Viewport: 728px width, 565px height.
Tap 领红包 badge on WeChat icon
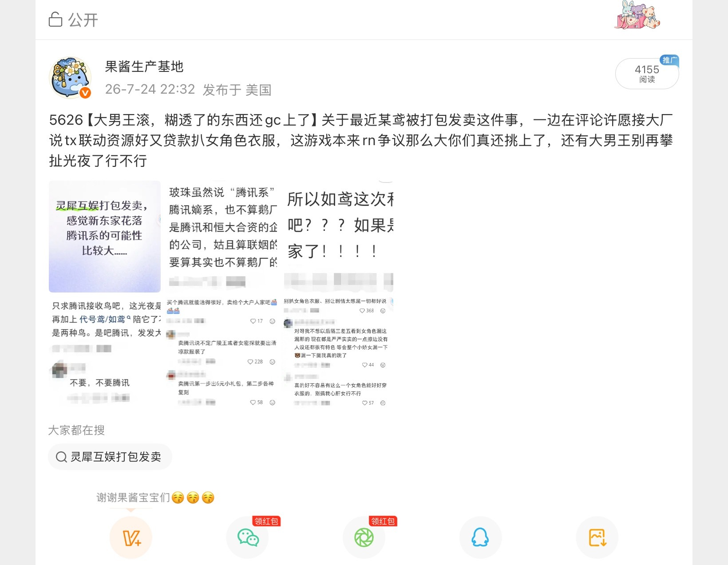(x=266, y=521)
